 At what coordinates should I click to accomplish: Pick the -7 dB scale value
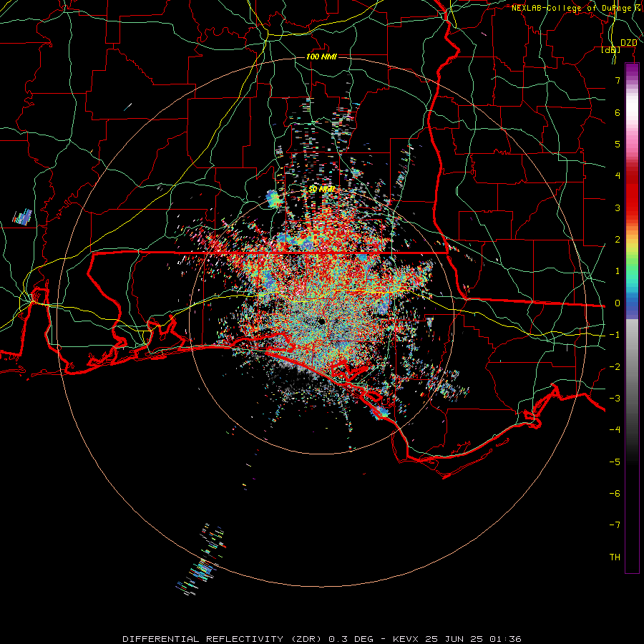click(615, 525)
